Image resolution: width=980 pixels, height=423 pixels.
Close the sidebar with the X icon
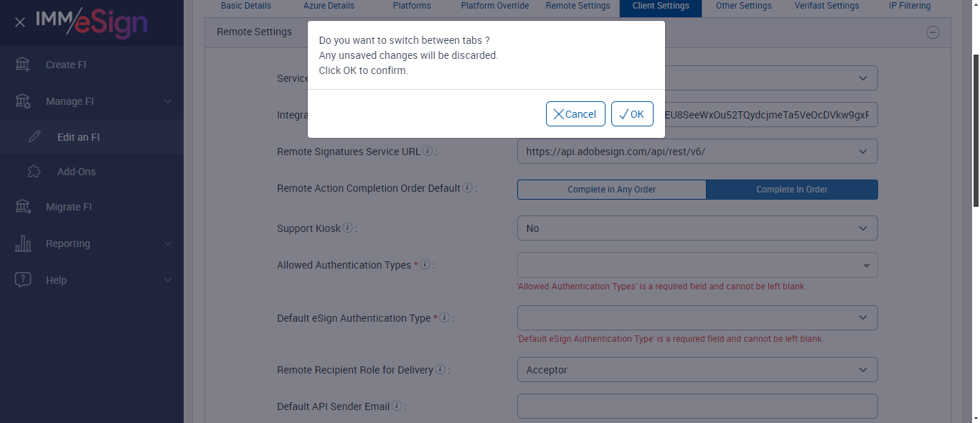pos(20,22)
